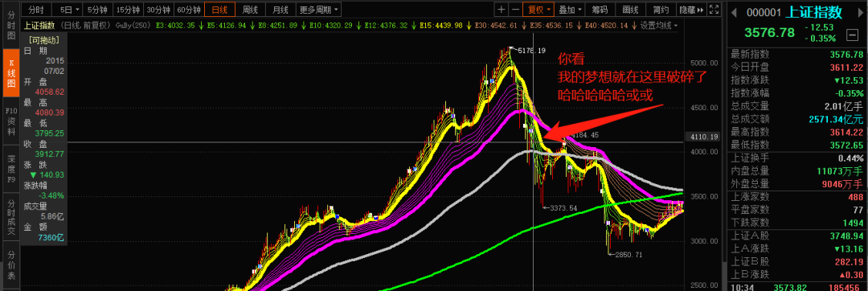Screen dimensions: 868x291
Task: Open the 设置均线 moving average dropdown
Action: [x=659, y=26]
